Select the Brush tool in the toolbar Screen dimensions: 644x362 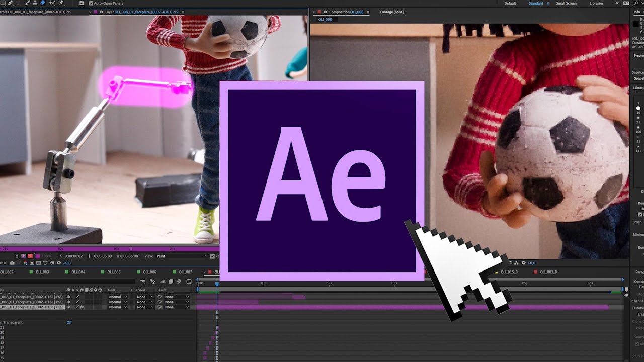27,3
